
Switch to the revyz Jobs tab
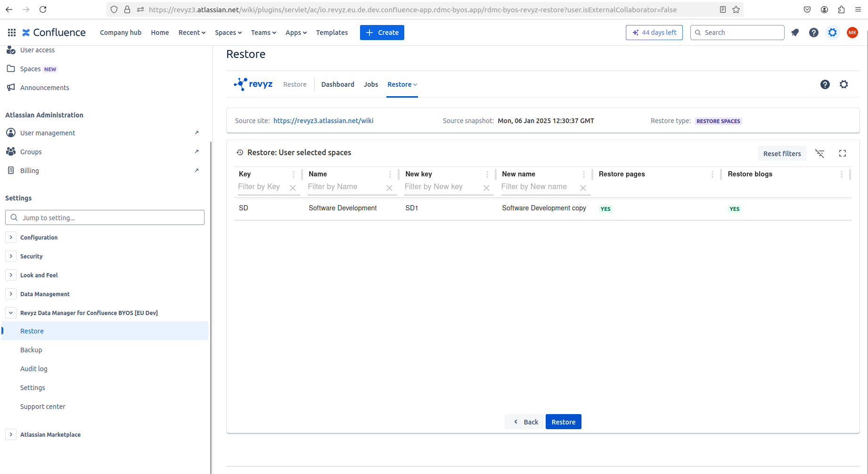371,84
